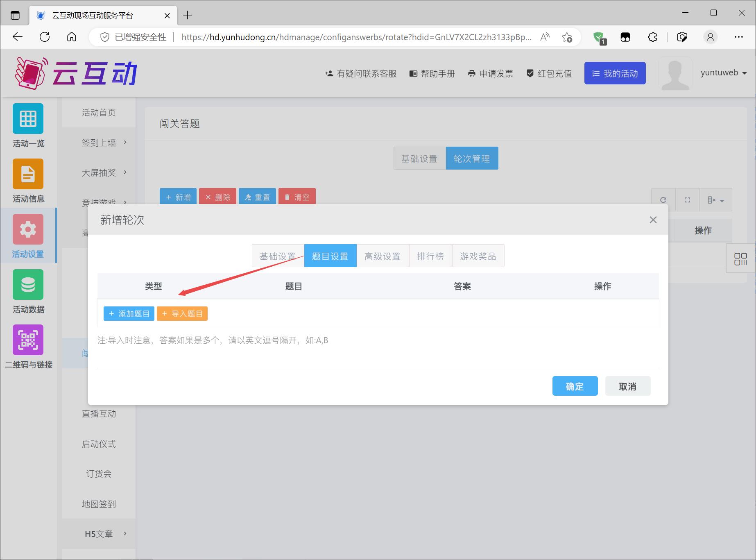The width and height of the screenshot is (756, 560).
Task: Open the 活动数据 database icon
Action: [28, 285]
